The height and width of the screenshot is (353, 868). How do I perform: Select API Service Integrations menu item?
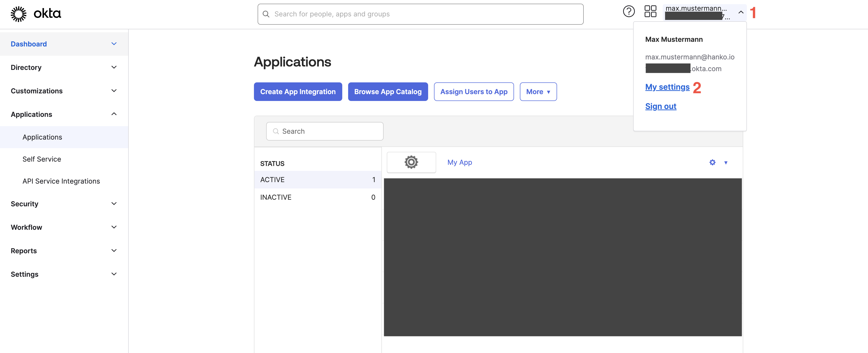(x=61, y=181)
